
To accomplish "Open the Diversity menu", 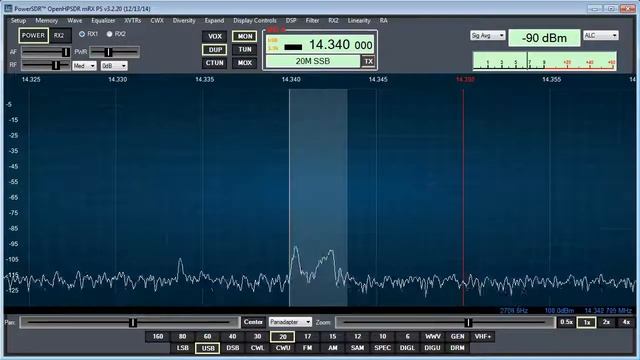I will pos(184,20).
